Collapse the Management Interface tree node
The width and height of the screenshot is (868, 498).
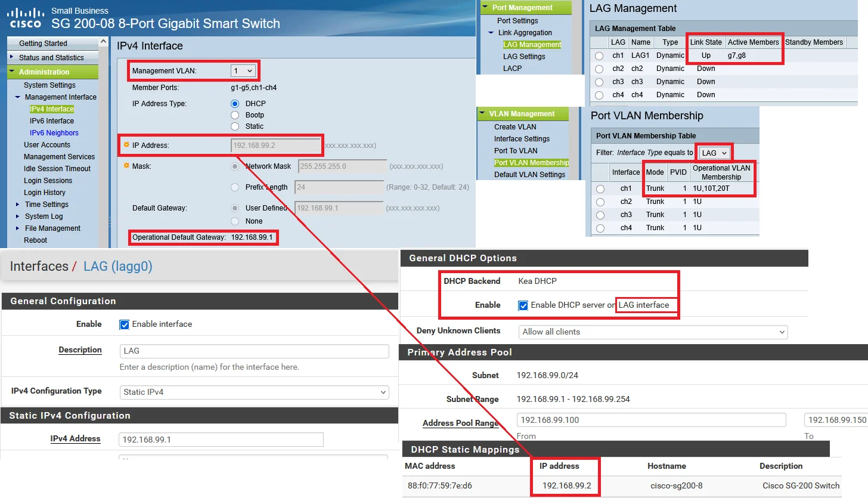[x=18, y=97]
